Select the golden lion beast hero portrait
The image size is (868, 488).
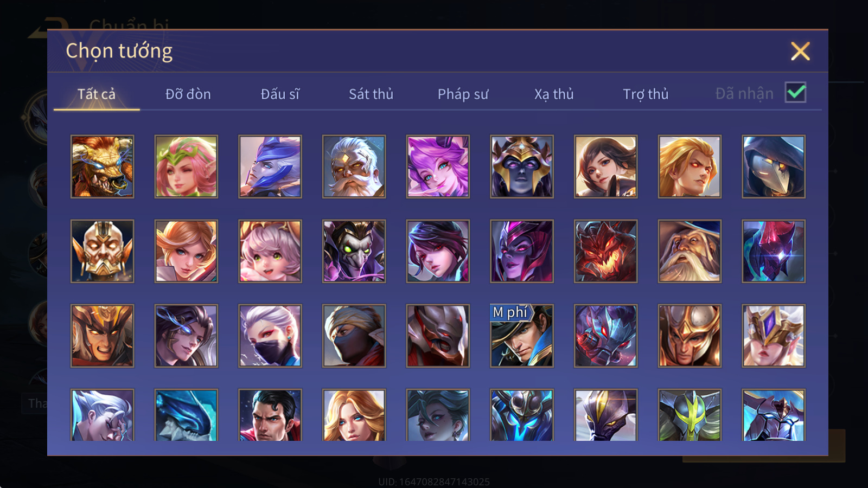click(x=102, y=166)
